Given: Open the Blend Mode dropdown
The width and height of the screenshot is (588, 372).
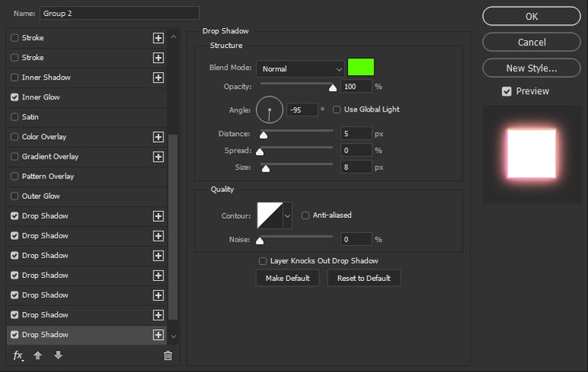Looking at the screenshot, I should click(300, 69).
